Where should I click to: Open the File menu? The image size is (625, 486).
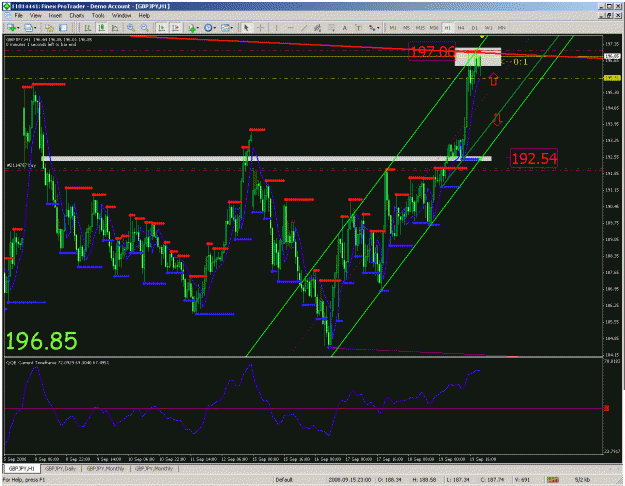tap(19, 16)
